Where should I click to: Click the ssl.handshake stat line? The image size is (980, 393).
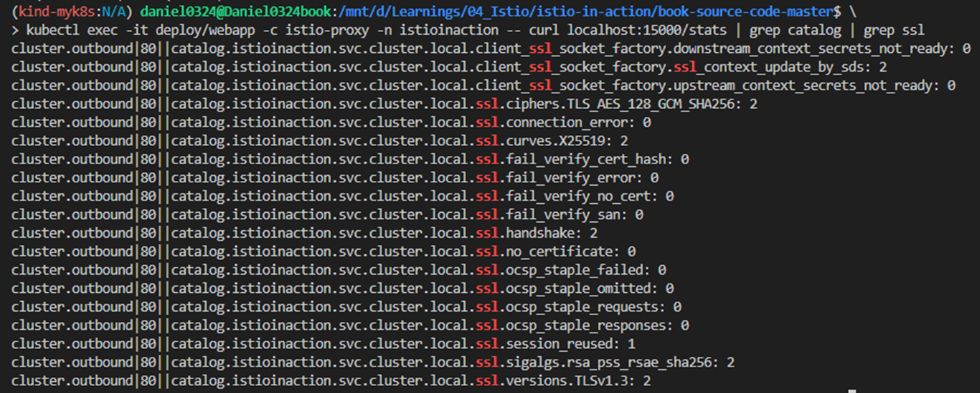304,233
